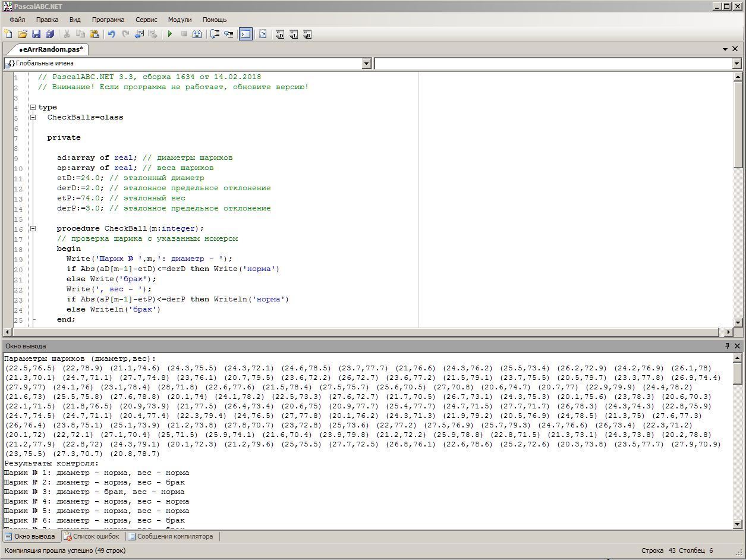Run the program with green arrow

click(170, 34)
